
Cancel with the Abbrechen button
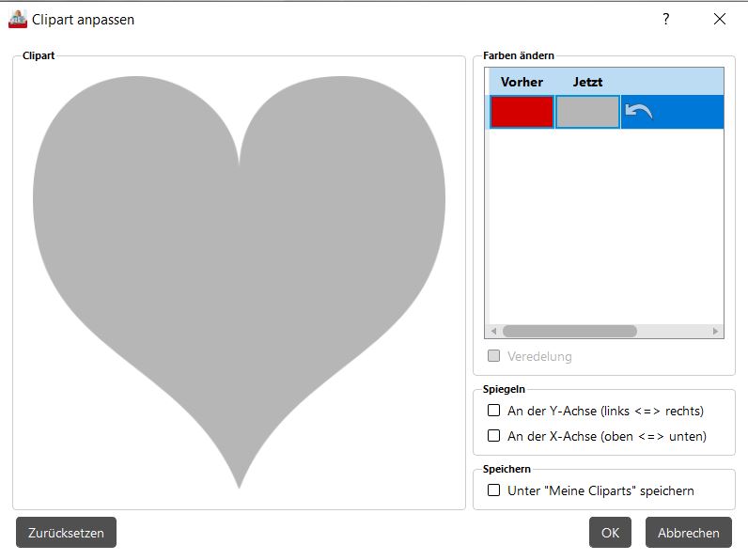689,533
